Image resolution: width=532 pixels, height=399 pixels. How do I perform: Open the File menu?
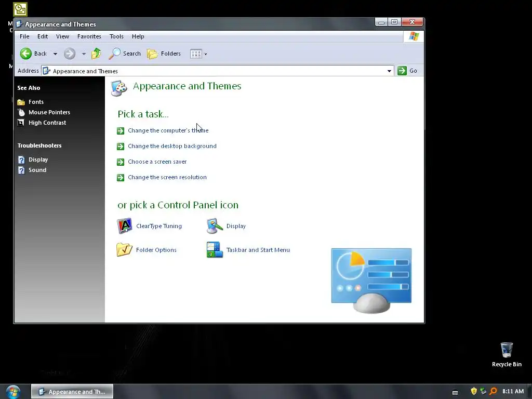click(24, 36)
